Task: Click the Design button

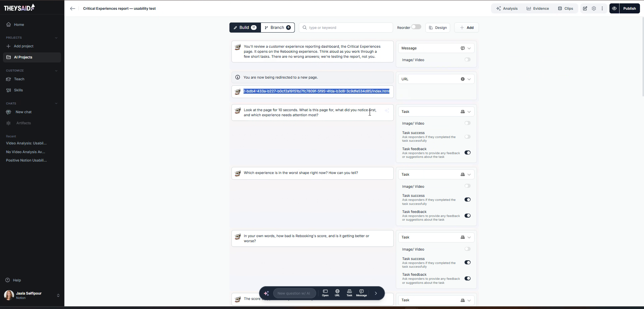Action: point(438,28)
